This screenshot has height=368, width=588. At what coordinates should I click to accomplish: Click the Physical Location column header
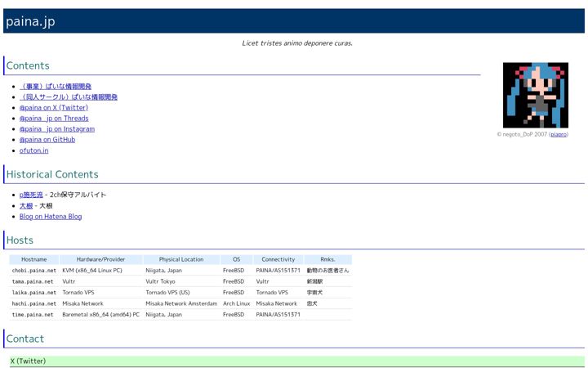click(181, 259)
